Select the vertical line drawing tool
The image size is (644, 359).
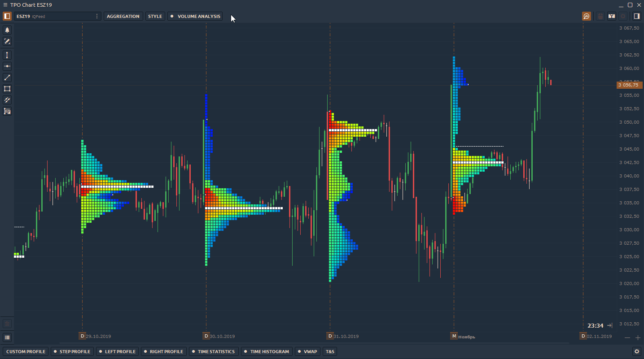tap(7, 55)
